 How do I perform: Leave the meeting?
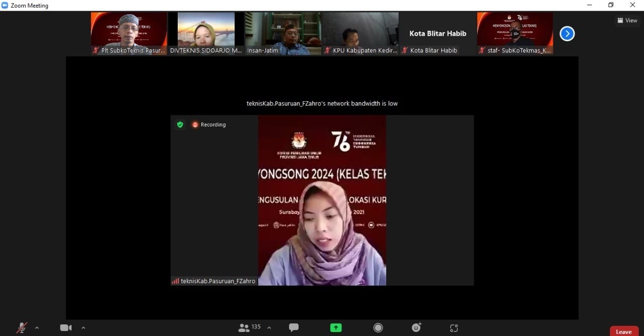click(623, 331)
